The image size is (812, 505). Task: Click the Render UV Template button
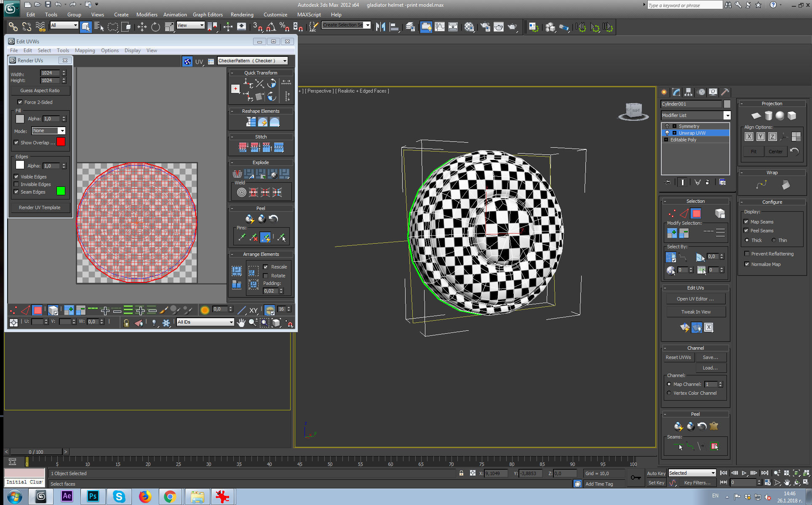click(40, 207)
